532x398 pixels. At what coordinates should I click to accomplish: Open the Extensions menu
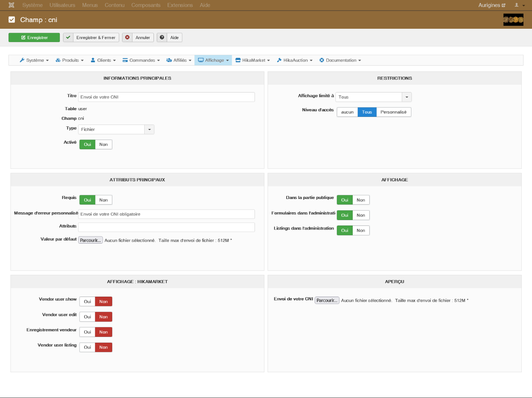(x=180, y=5)
